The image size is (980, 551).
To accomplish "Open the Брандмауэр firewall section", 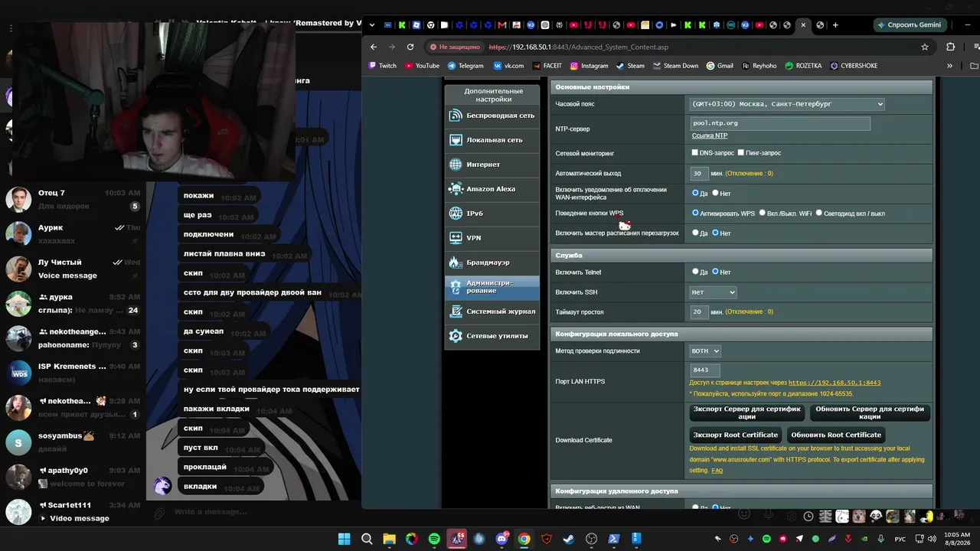I will [492, 262].
